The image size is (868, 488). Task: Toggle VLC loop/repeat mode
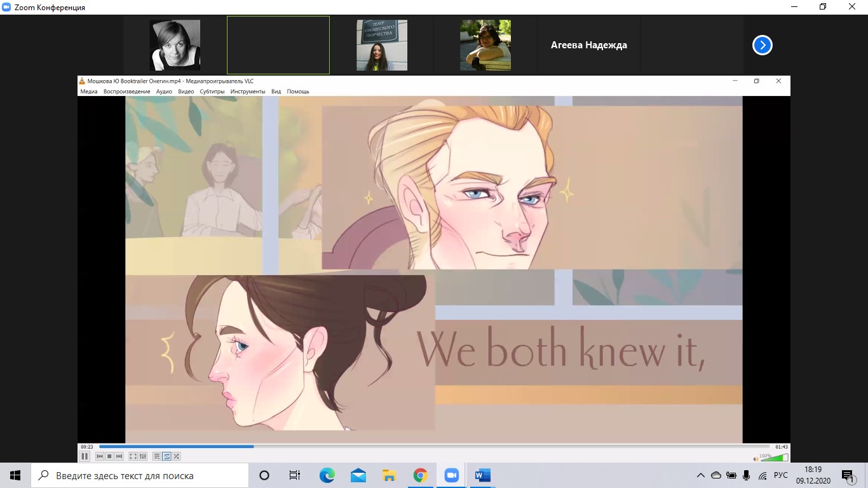tap(166, 456)
